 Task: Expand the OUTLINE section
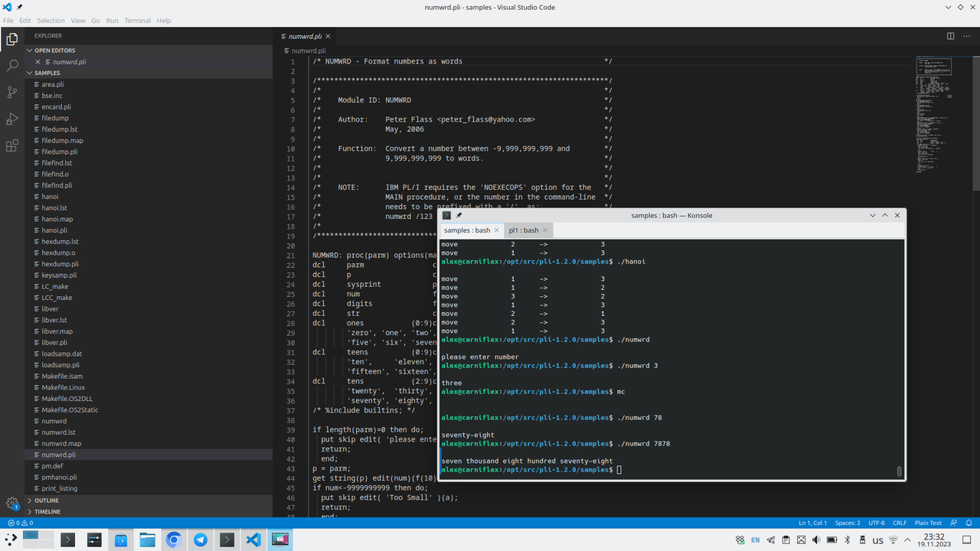pyautogui.click(x=149, y=500)
